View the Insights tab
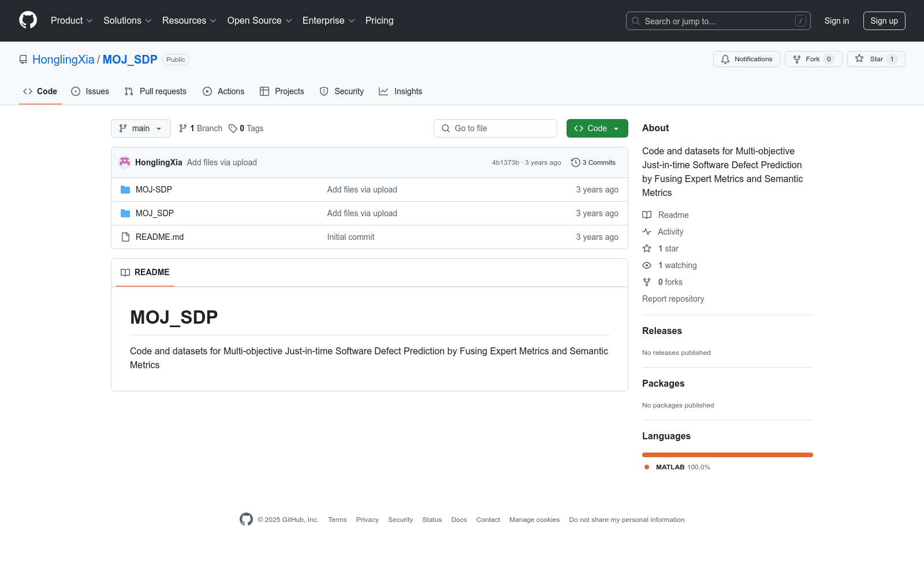924x578 pixels. point(401,91)
